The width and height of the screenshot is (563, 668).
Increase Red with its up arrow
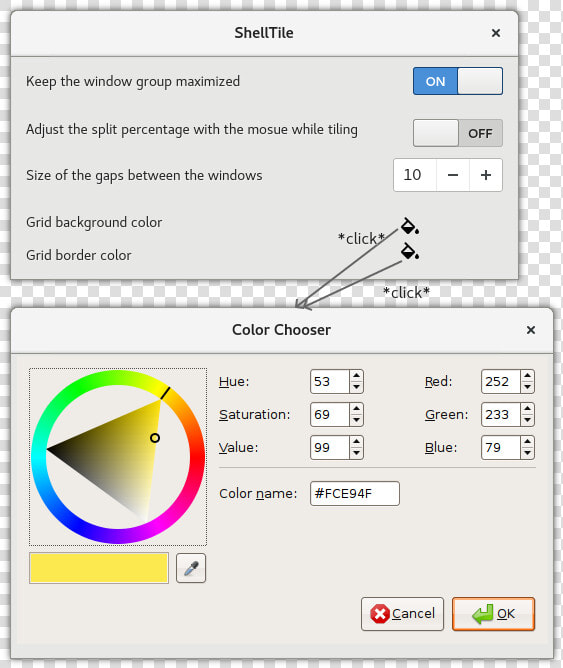point(528,376)
